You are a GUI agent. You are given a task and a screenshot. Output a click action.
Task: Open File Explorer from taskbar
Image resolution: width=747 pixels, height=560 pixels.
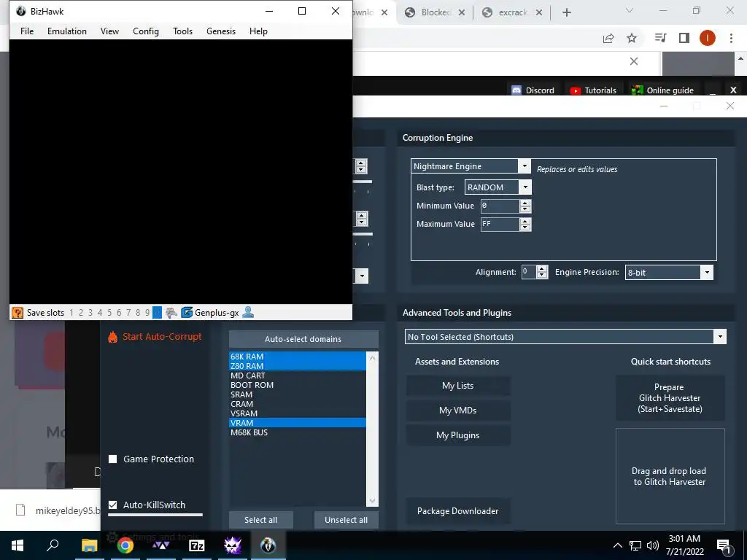pyautogui.click(x=89, y=545)
